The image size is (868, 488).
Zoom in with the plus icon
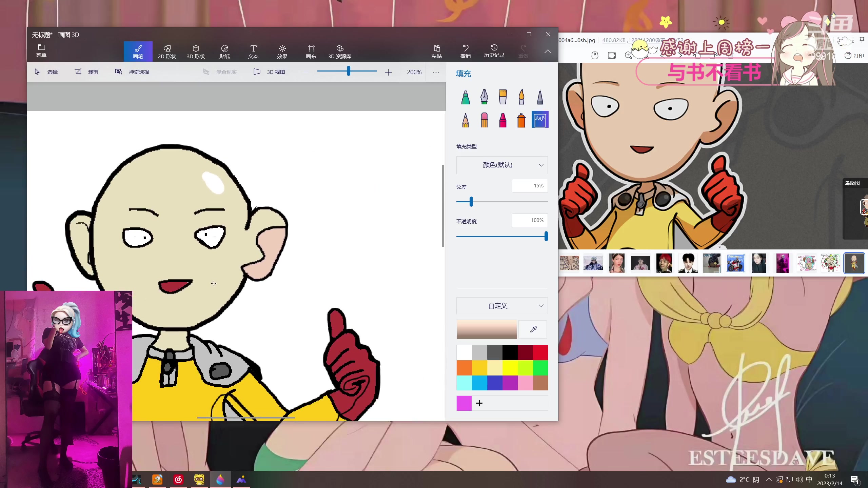(389, 72)
